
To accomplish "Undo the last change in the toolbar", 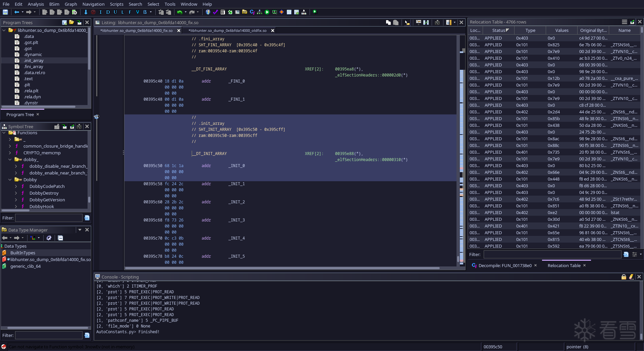I will (x=180, y=12).
